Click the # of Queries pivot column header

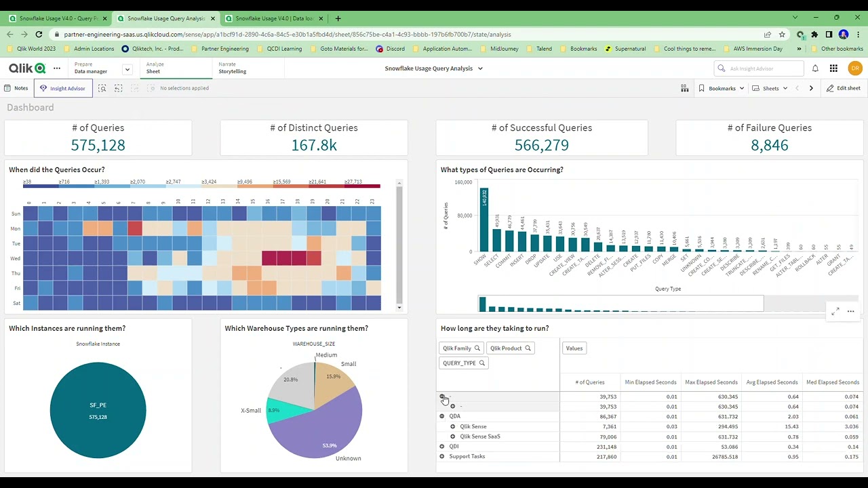click(x=589, y=382)
